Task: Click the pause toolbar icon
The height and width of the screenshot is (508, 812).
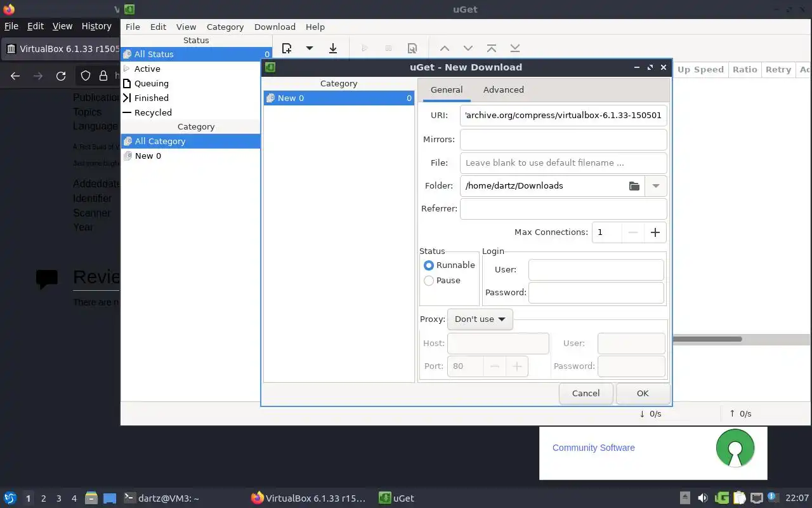Action: (x=388, y=48)
